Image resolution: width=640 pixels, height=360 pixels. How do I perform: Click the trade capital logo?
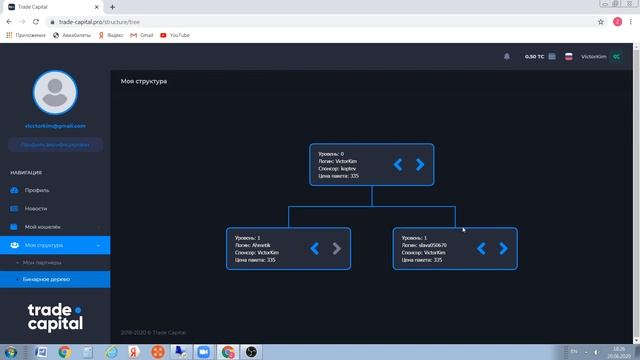coord(55,317)
